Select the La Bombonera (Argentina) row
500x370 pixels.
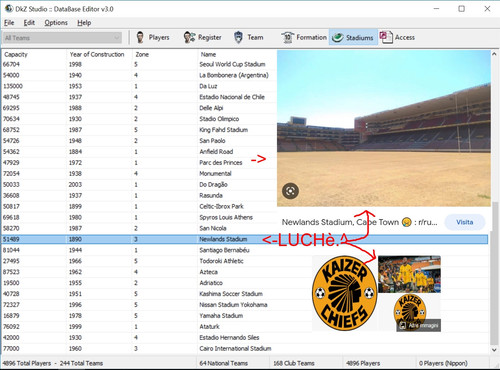[x=139, y=75]
